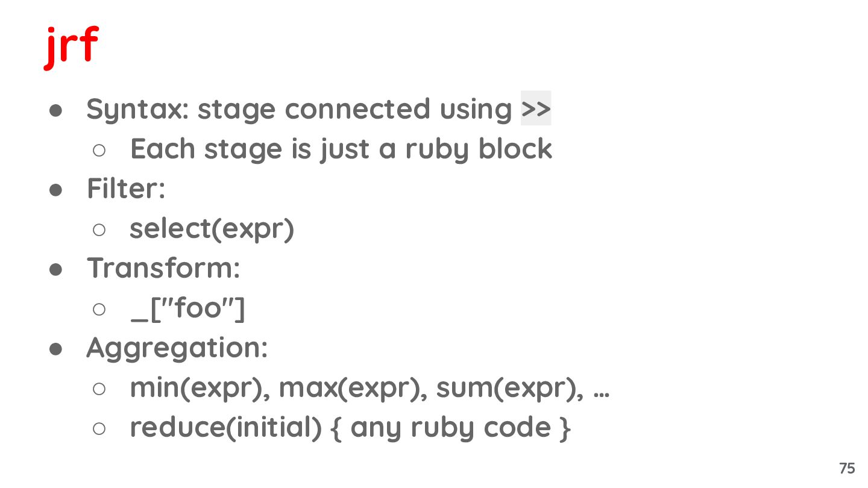This screenshot has width=868, height=488.
Task: Click the hollow bullet beside "select(expr)"
Action: (x=99, y=229)
